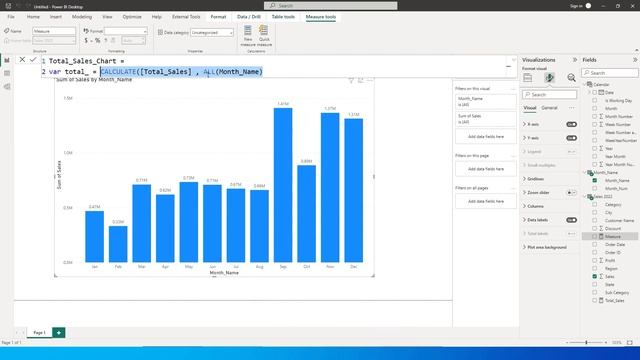Expand the Date hierarchy arrow
The width and height of the screenshot is (640, 360).
pyautogui.click(x=589, y=93)
